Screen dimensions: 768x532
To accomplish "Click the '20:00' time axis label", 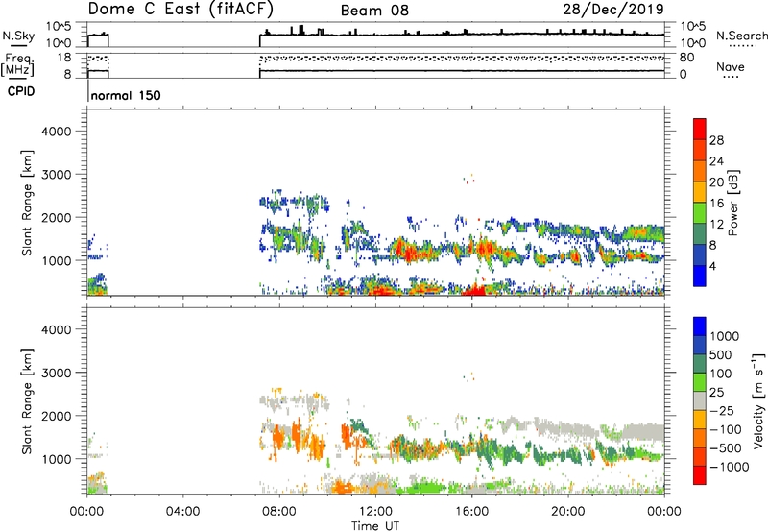I will click(x=567, y=512).
